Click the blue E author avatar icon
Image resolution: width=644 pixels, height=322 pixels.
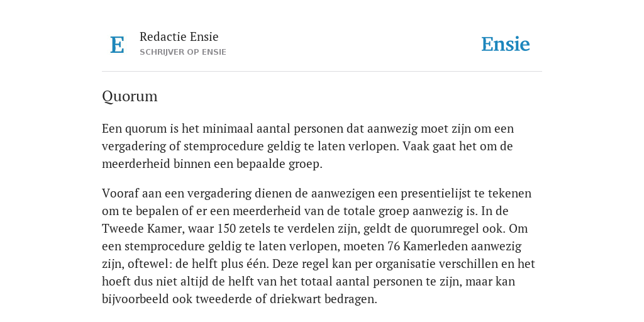coord(117,45)
